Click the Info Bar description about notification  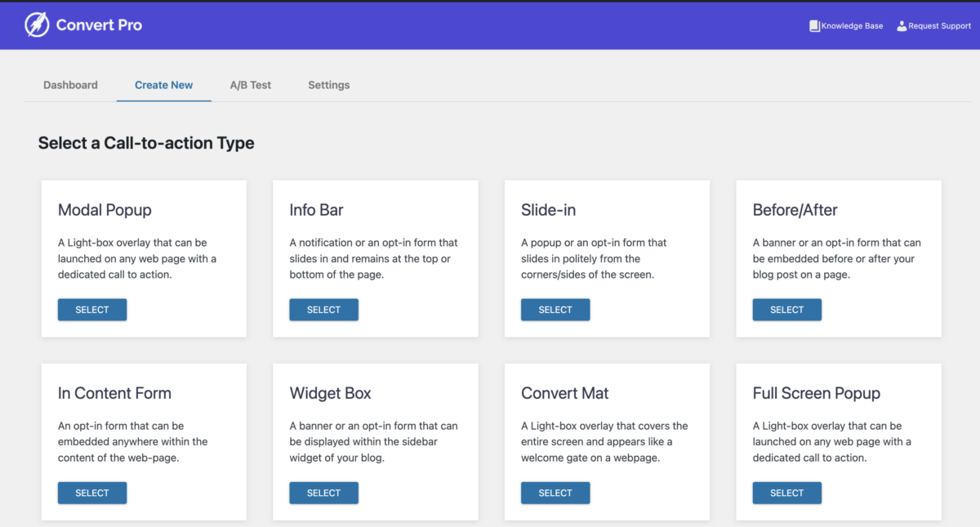374,258
